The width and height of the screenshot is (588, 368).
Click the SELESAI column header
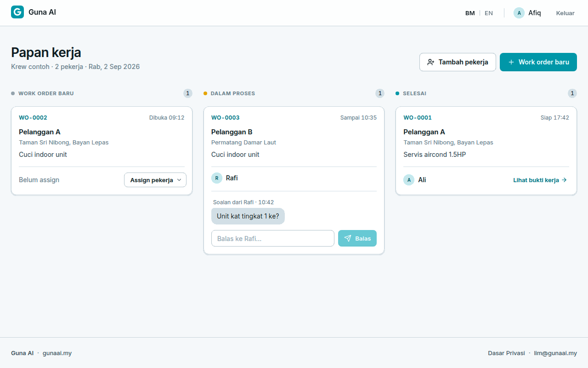point(414,93)
